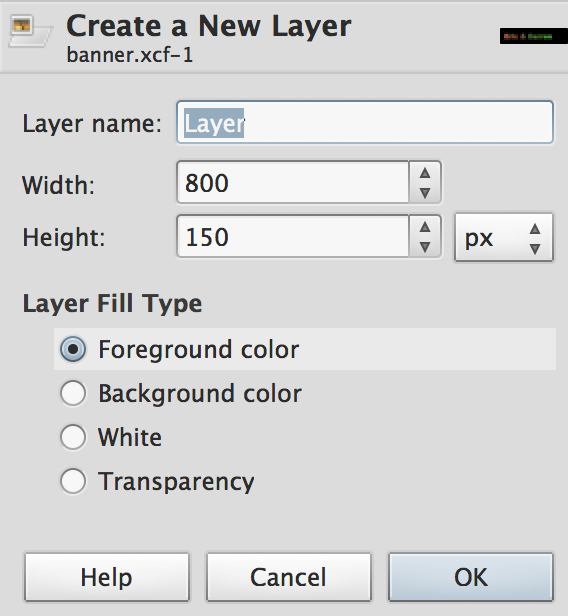The width and height of the screenshot is (568, 616).
Task: Choose Transparency as layer fill
Action: click(x=73, y=481)
